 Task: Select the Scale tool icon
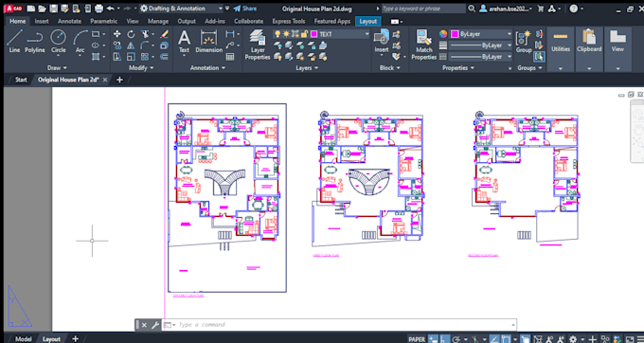tap(131, 57)
